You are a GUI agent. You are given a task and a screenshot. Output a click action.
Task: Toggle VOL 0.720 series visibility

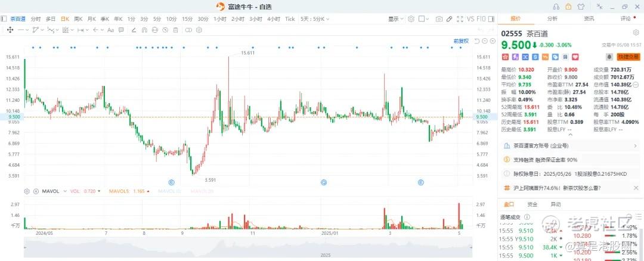tap(85, 191)
